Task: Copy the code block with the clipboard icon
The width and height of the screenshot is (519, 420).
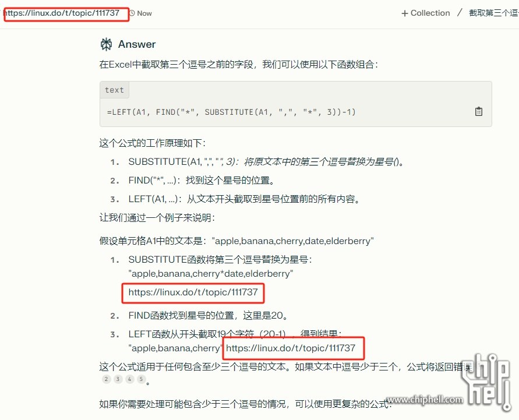Action: [479, 111]
